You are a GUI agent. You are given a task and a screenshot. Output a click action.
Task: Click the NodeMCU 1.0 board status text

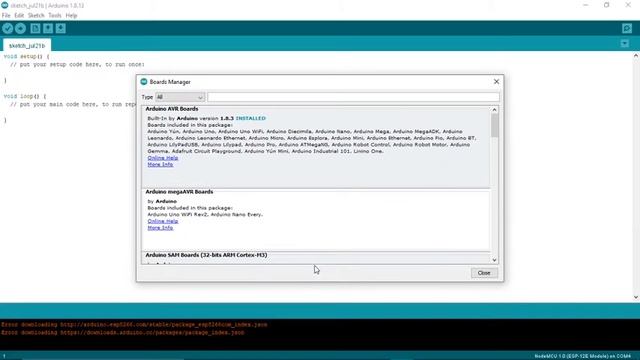pyautogui.click(x=582, y=356)
